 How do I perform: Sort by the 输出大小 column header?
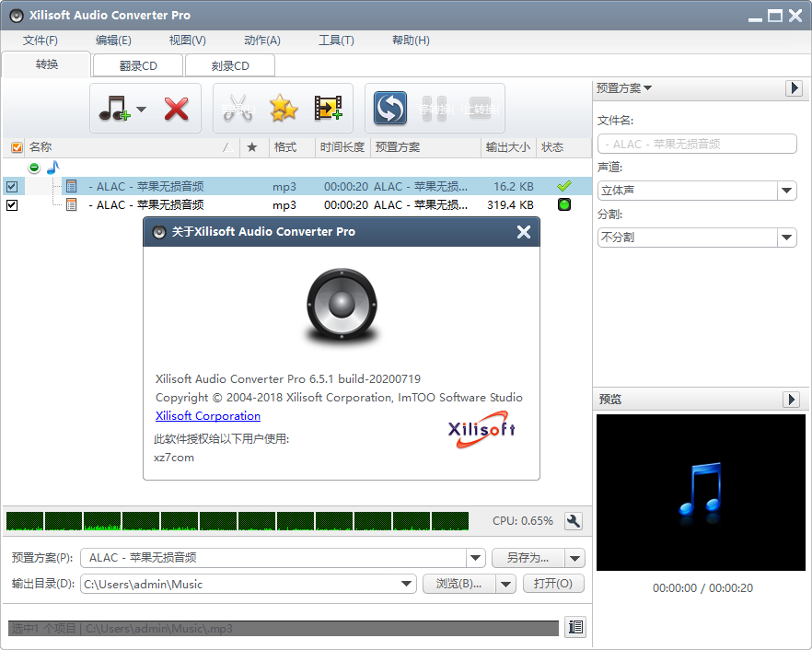pos(507,147)
